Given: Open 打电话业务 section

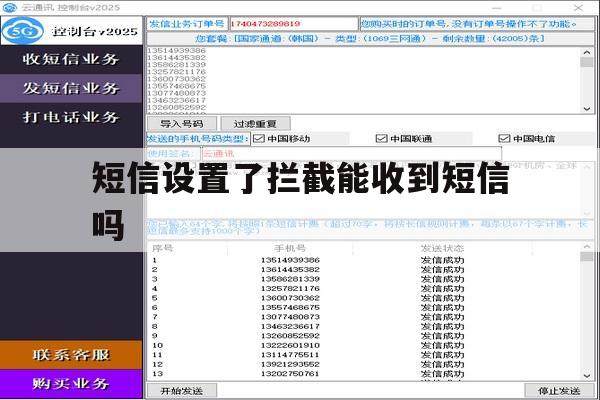Looking at the screenshot, I should 71,117.
